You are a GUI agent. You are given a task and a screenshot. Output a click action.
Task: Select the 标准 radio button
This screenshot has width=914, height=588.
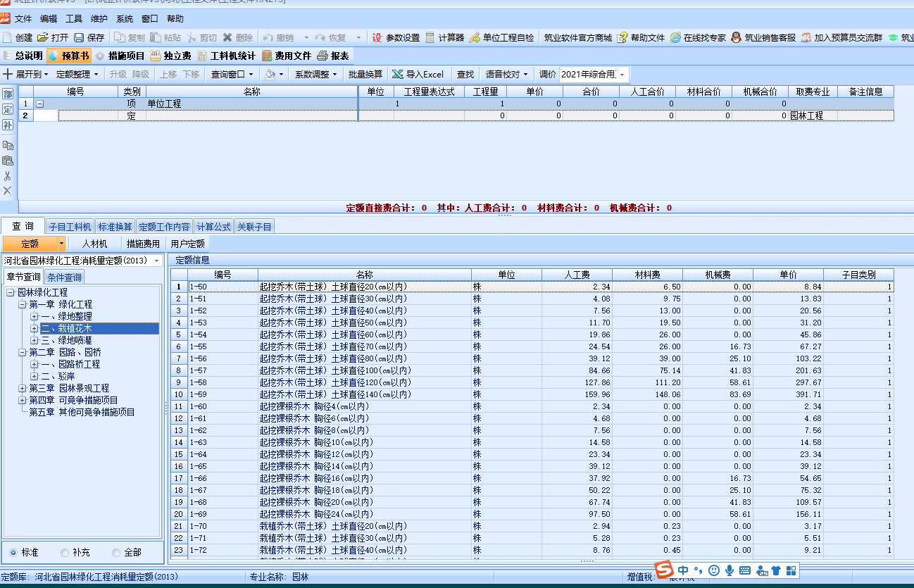click(x=13, y=553)
